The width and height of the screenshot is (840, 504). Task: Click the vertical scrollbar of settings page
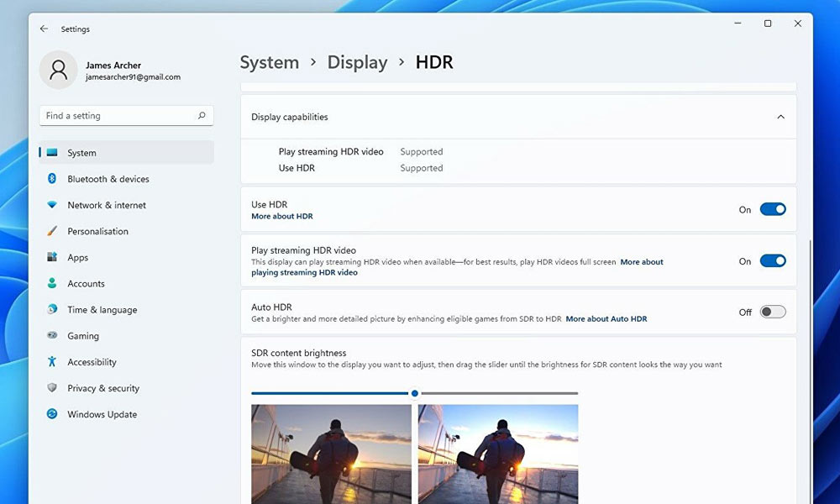pyautogui.click(x=810, y=371)
